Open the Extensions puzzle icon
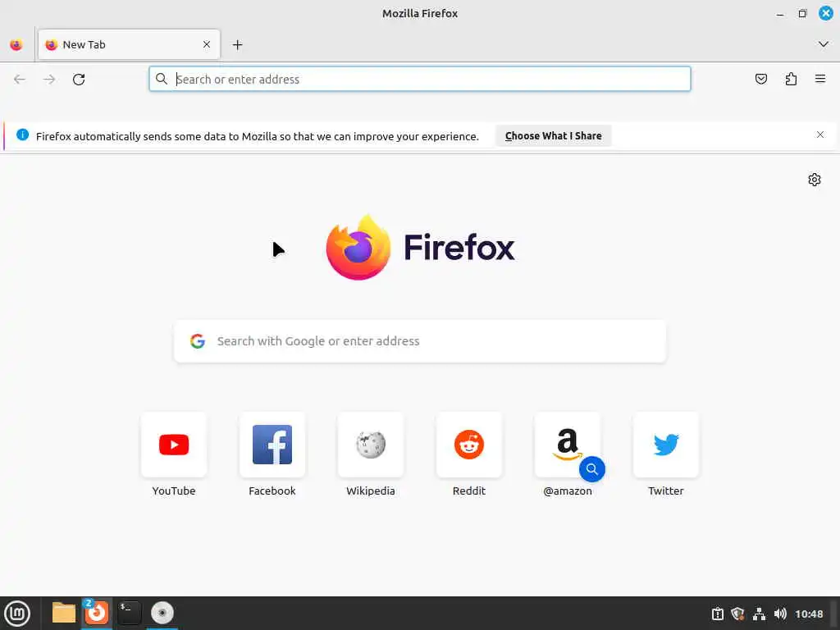840x630 pixels. click(x=791, y=80)
